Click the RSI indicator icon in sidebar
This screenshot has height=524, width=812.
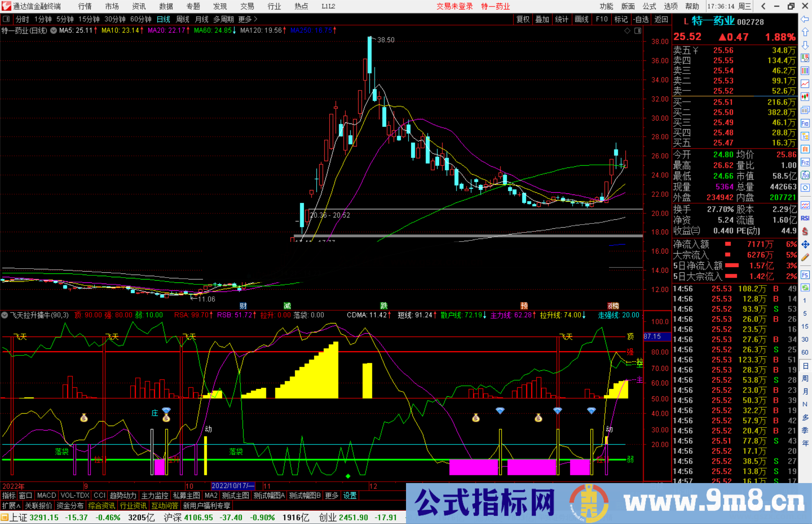coord(805,218)
